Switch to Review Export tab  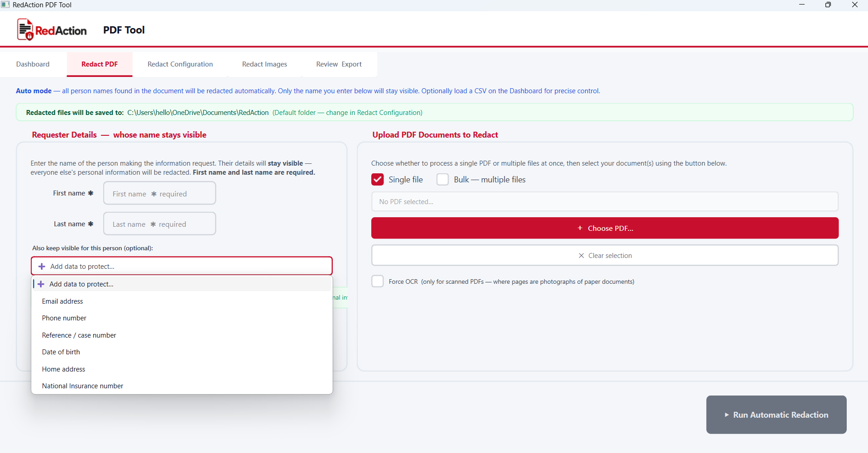click(339, 64)
